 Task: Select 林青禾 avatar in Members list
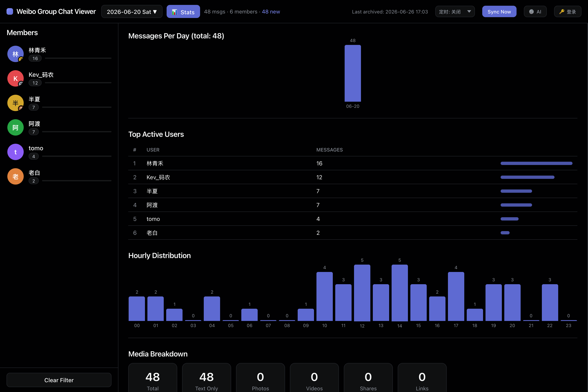click(x=16, y=54)
